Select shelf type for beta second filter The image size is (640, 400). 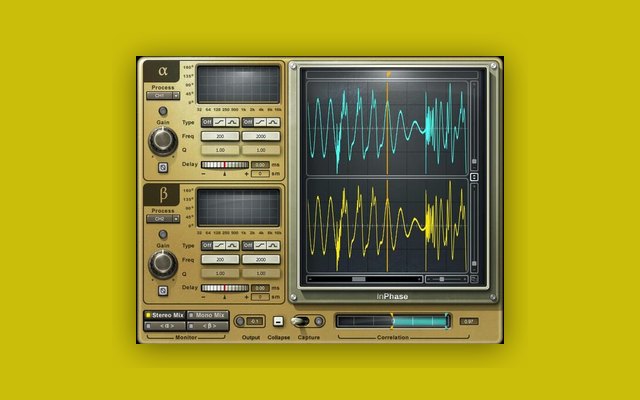point(260,245)
